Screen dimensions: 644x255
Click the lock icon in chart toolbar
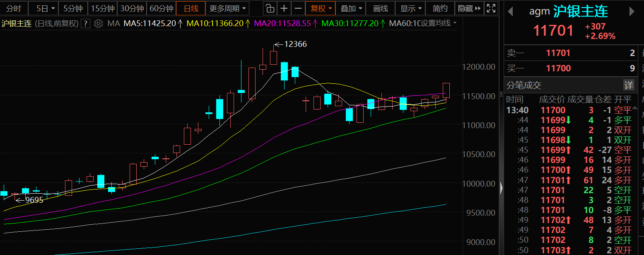[x=270, y=8]
